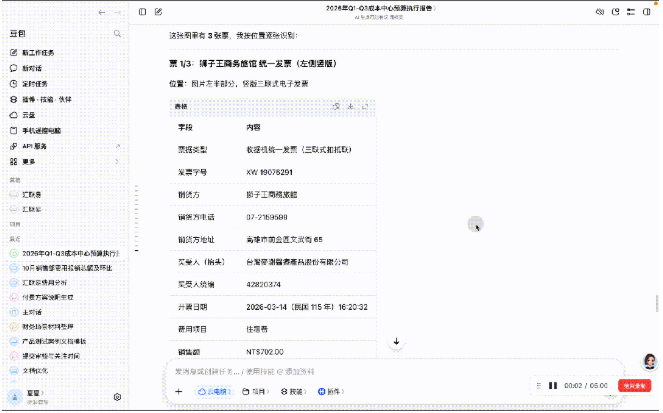
Task: Click the crossed-out eye icon in top right
Action: 600,12
